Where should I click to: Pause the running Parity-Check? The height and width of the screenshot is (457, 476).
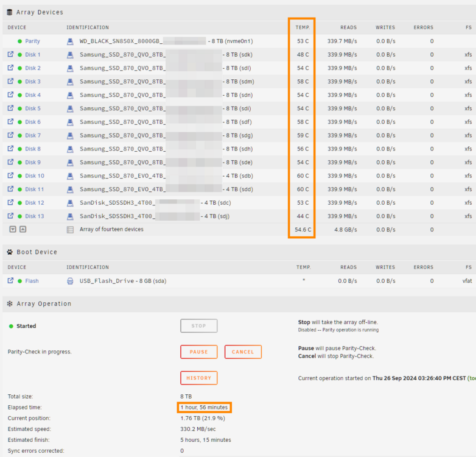pyautogui.click(x=199, y=352)
